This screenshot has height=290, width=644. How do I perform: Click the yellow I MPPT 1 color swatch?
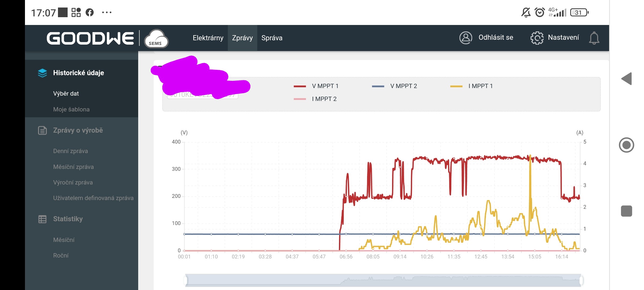(x=456, y=86)
